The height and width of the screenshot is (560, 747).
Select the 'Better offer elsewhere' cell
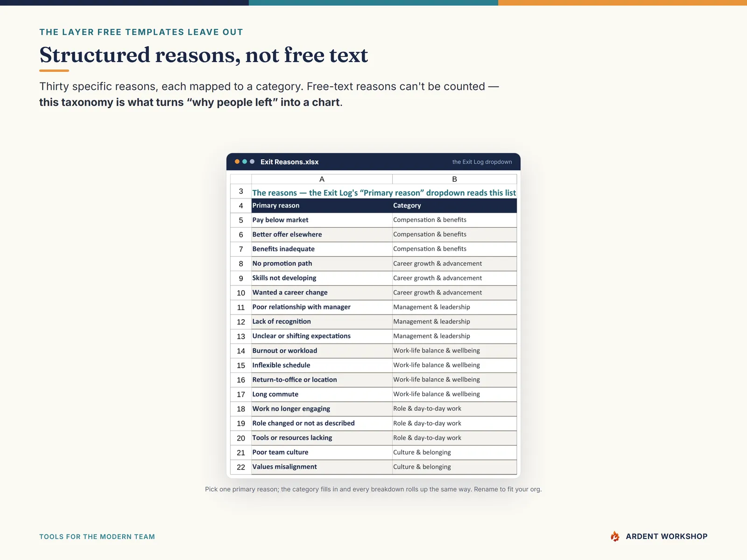[322, 235]
